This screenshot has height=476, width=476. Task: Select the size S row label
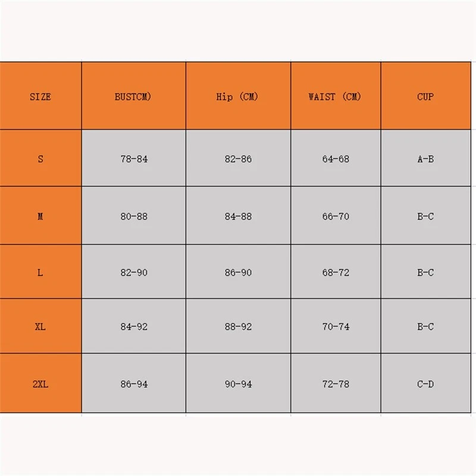coord(40,159)
